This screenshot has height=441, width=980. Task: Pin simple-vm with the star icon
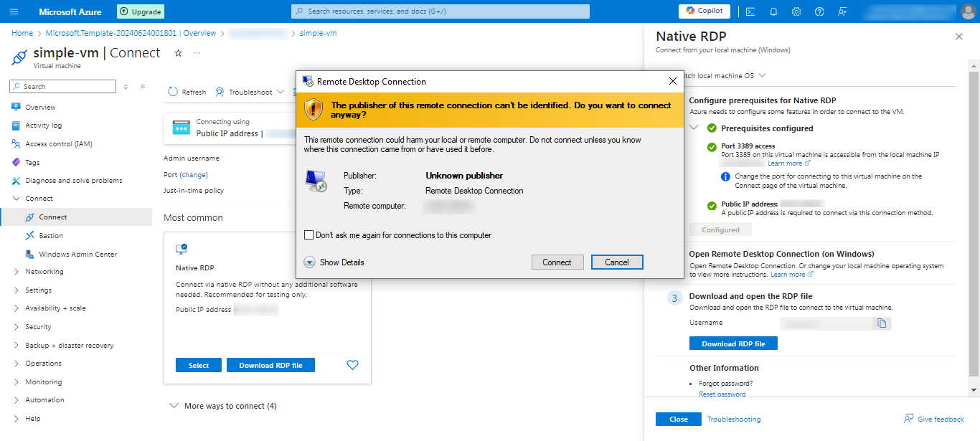[x=179, y=53]
